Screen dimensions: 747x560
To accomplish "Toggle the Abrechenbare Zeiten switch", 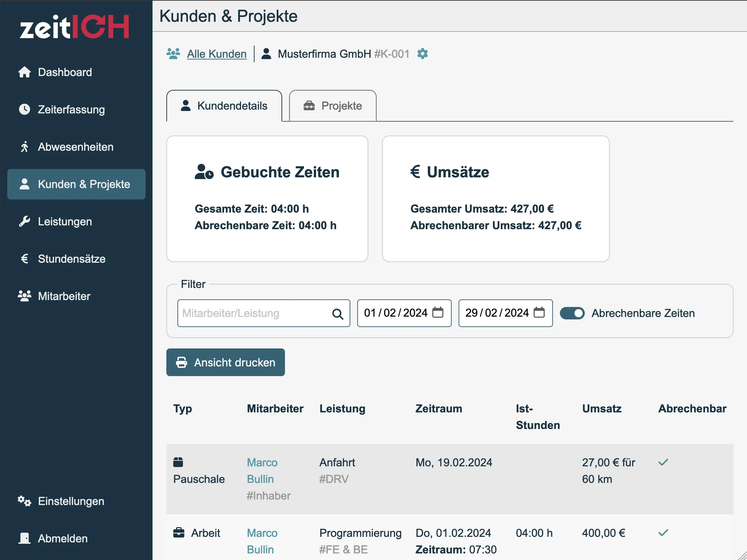I will pos(572,313).
